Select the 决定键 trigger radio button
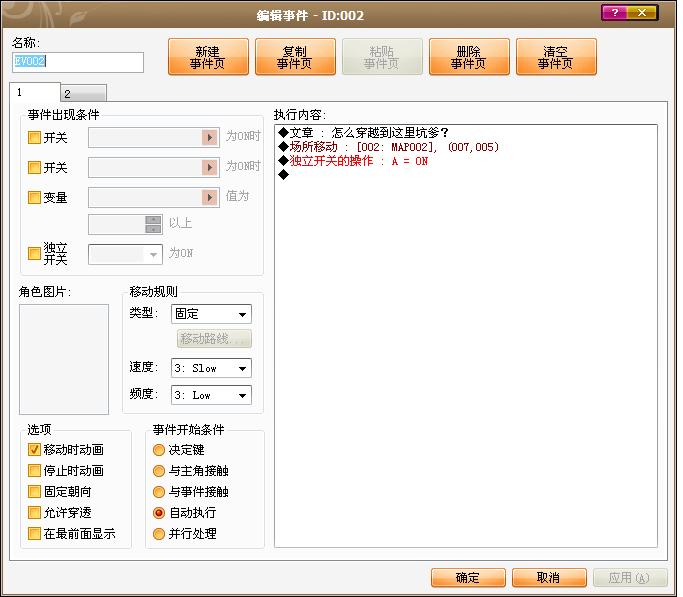The width and height of the screenshot is (683, 597). point(159,450)
